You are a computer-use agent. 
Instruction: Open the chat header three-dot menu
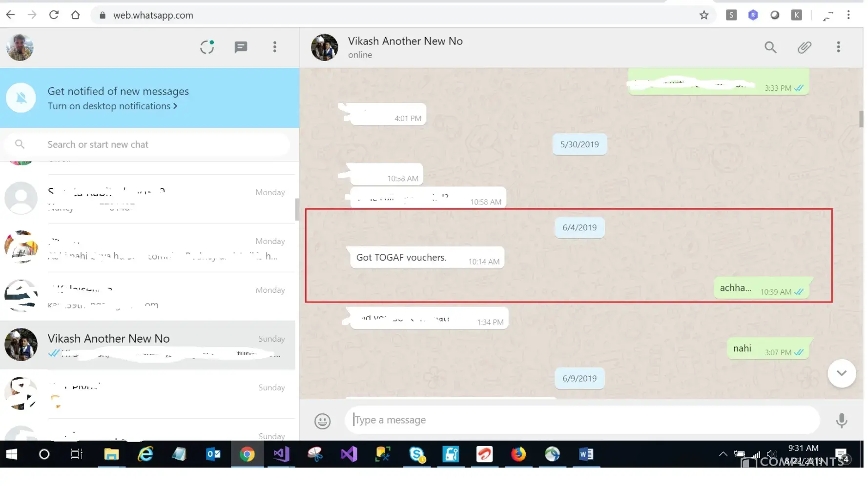click(x=838, y=47)
